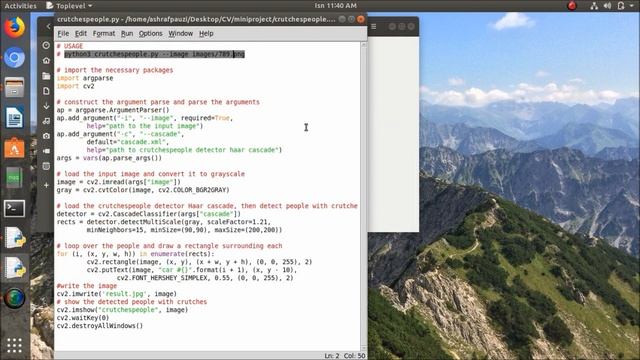The width and height of the screenshot is (640, 360).
Task: Click the 'minNeighbors=15' parameter line
Action: pos(184,230)
